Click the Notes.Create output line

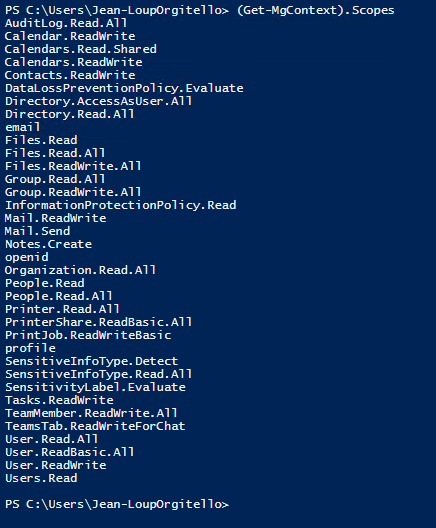[x=48, y=244]
